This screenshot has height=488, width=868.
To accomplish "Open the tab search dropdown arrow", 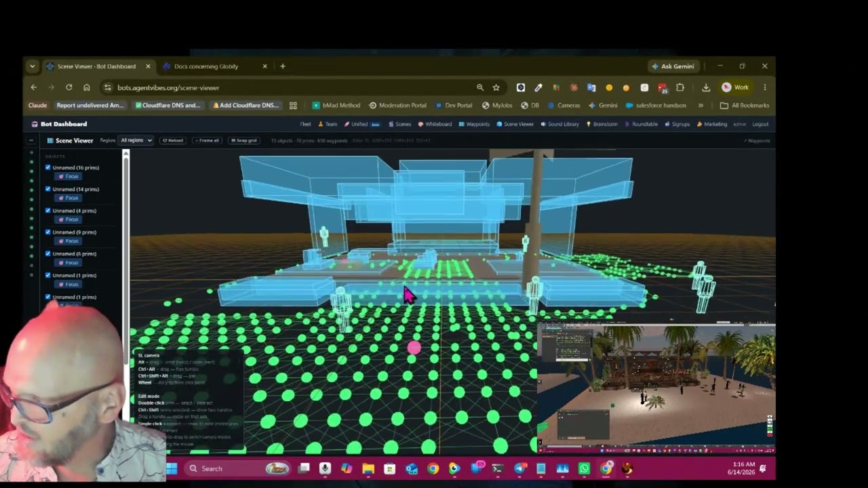I will coord(32,66).
